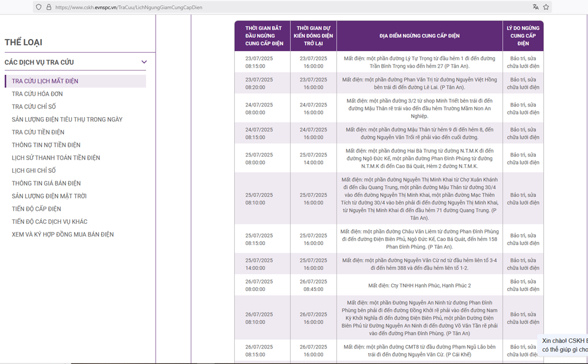
Task: Click THỜI GIAN DỰ KIẾN ĐÓNG ĐIỆN header
Action: (314, 36)
